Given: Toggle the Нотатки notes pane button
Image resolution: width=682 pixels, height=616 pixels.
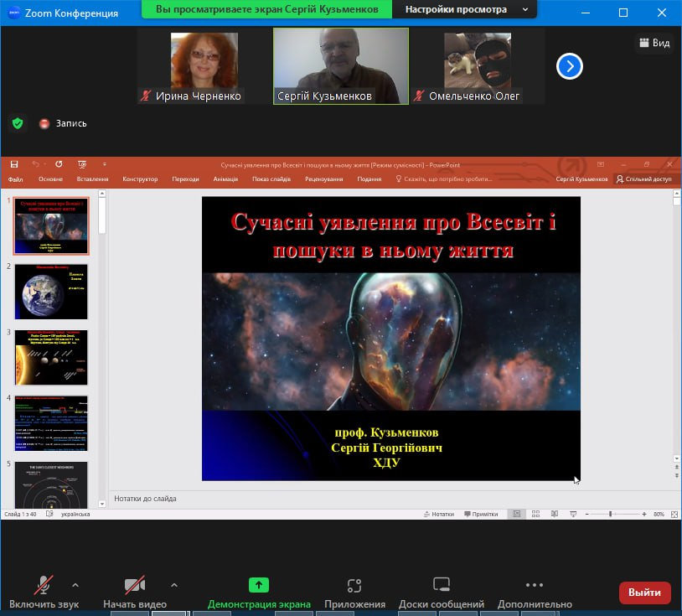Looking at the screenshot, I should click(439, 515).
